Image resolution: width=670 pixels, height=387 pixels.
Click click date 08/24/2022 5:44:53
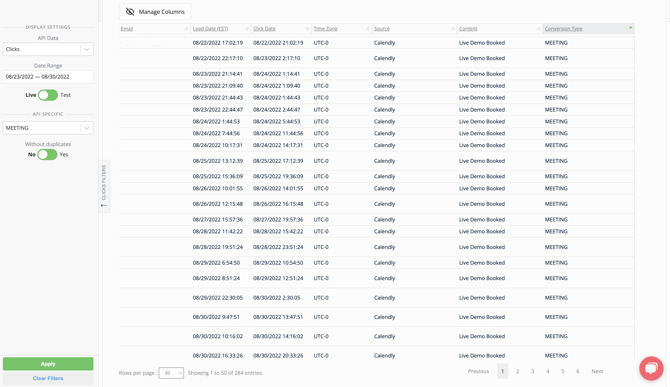click(276, 122)
